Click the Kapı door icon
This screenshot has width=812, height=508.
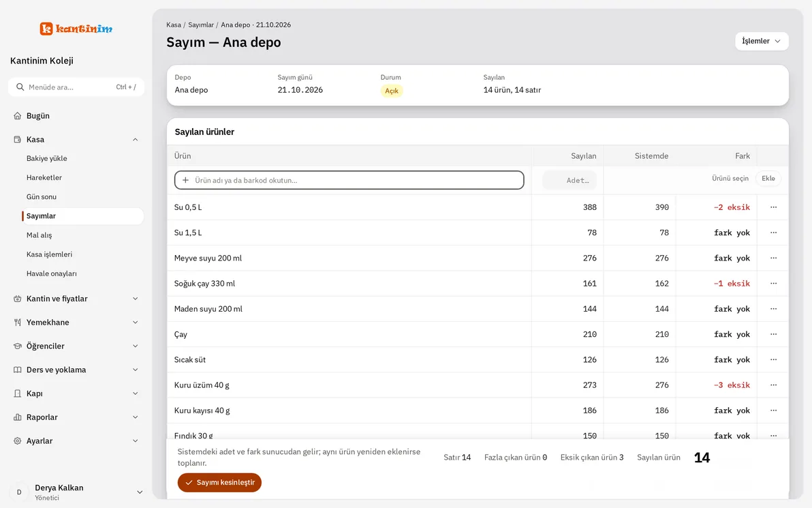coord(18,393)
